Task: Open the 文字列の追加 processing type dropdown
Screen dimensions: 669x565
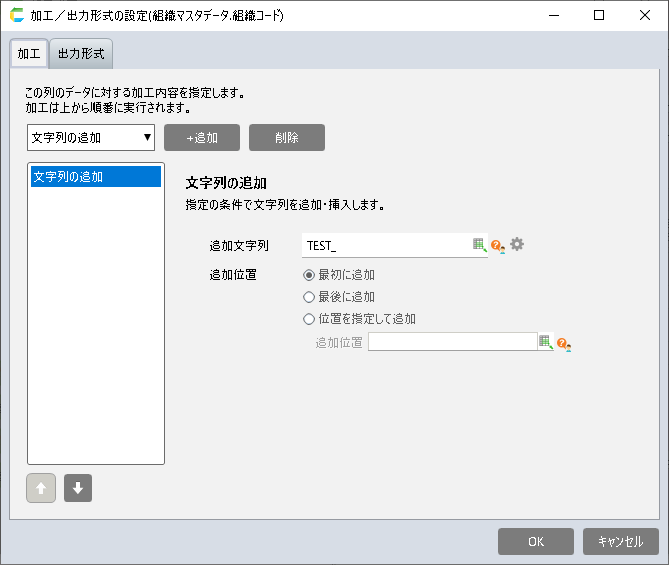Action: pos(90,137)
